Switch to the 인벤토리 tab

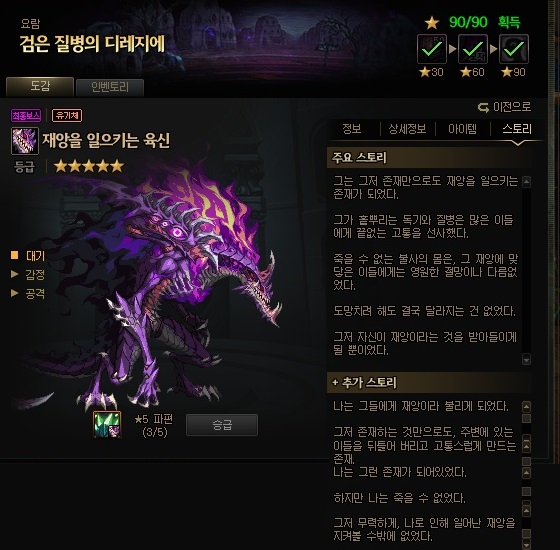click(110, 87)
